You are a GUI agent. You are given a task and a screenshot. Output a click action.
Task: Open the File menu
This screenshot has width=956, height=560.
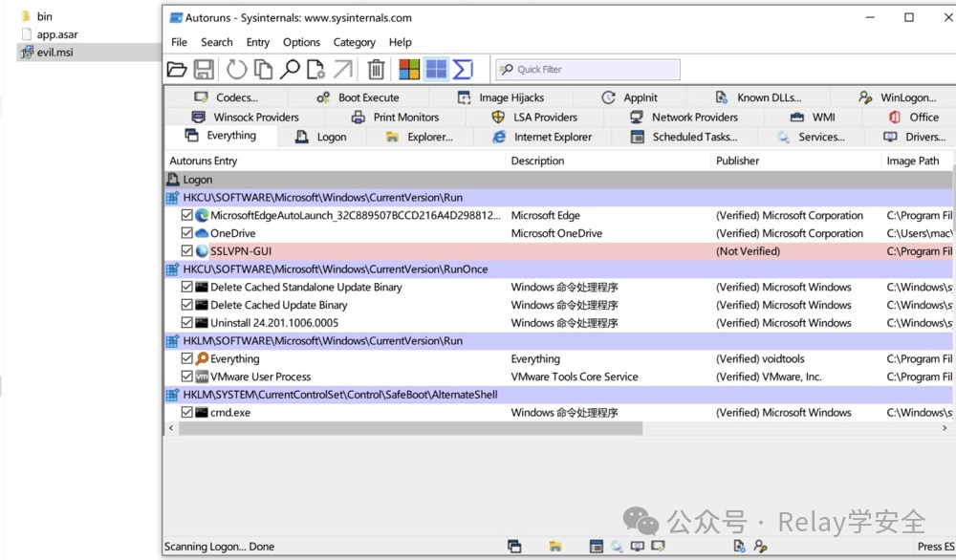180,42
